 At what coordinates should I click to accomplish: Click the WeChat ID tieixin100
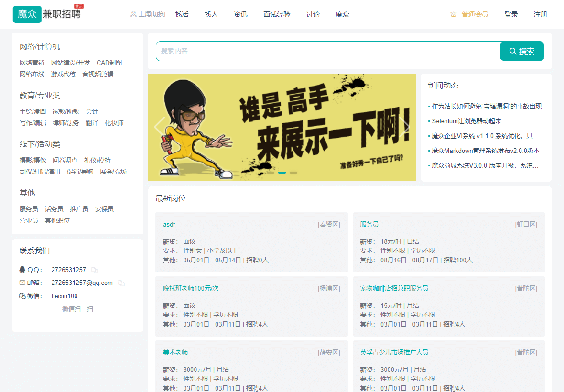65,296
